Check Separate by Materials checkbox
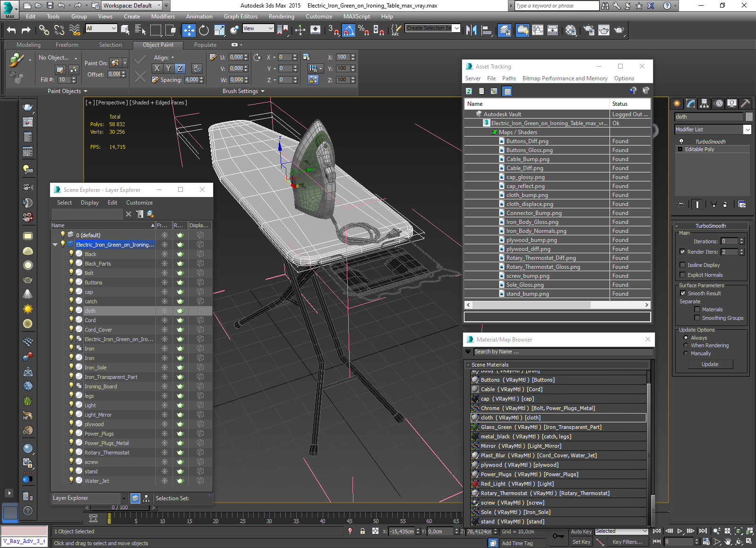756x548 pixels. click(x=697, y=309)
